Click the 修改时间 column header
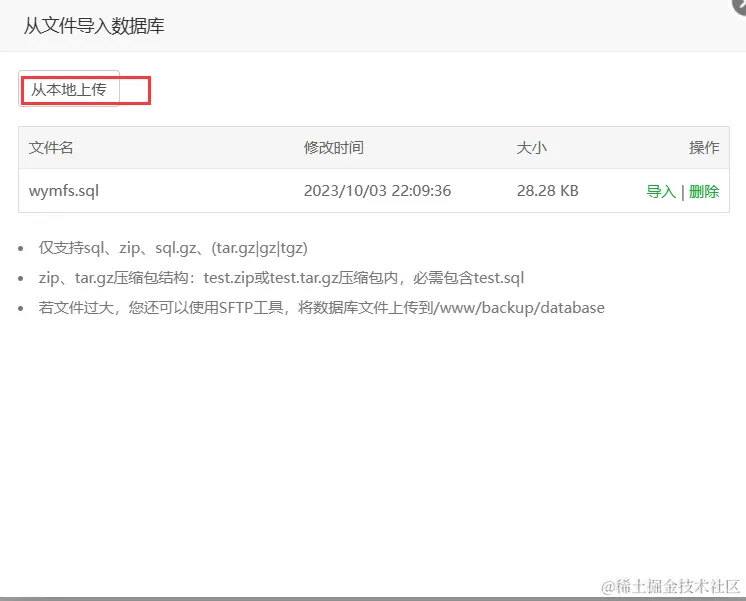The width and height of the screenshot is (746, 601). click(x=334, y=148)
